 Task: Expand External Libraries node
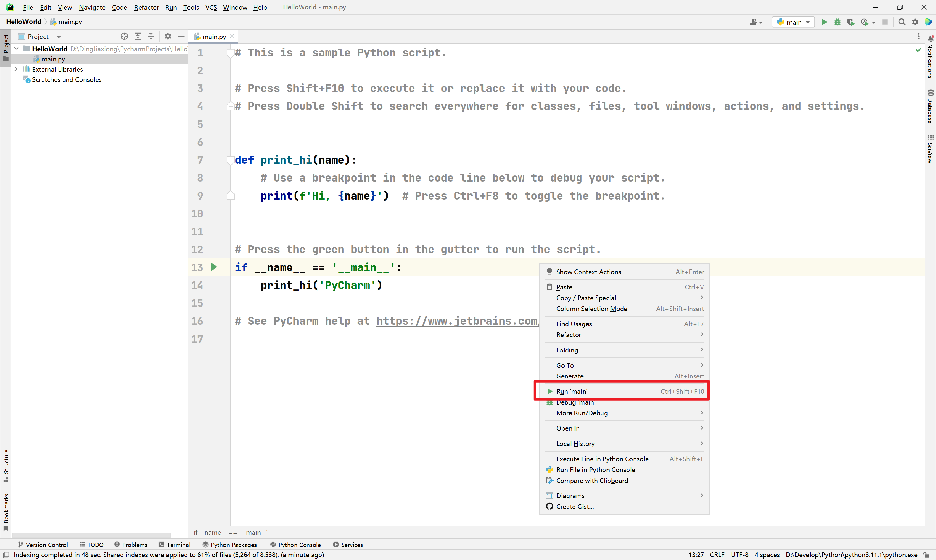pos(16,69)
